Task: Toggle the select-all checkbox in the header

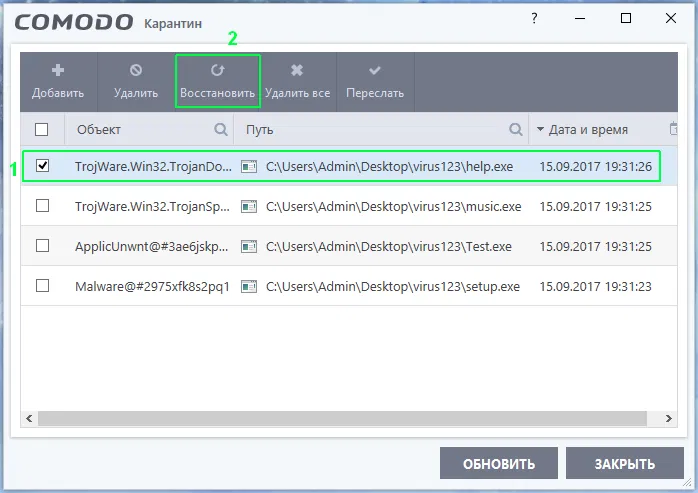Action: [41, 130]
